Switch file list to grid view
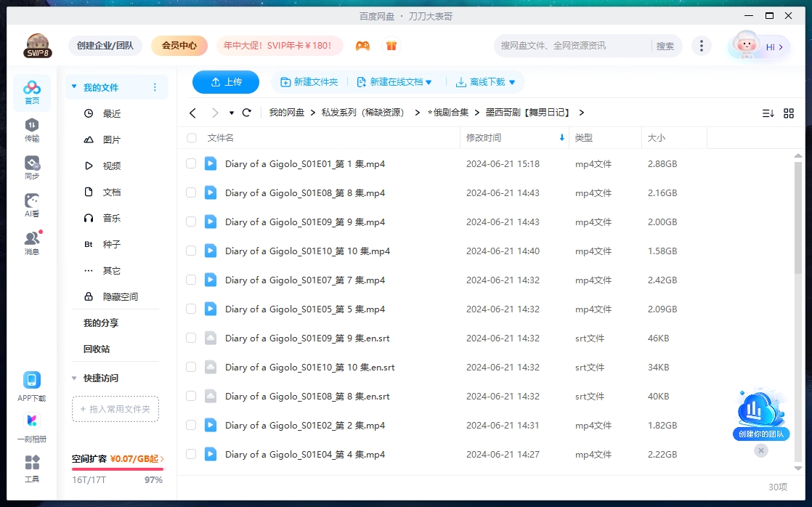This screenshot has height=507, width=812. [789, 113]
